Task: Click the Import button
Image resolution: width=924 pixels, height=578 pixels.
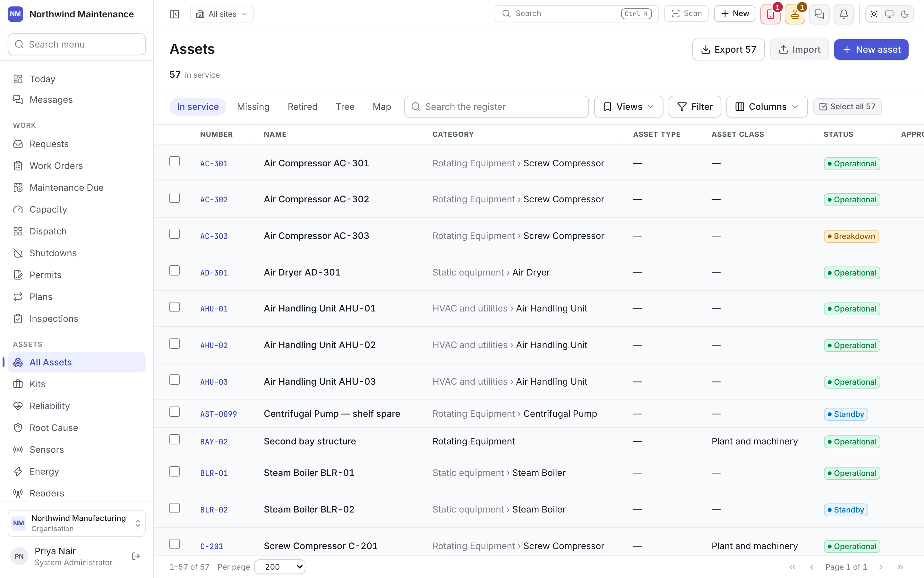Action: coord(799,49)
